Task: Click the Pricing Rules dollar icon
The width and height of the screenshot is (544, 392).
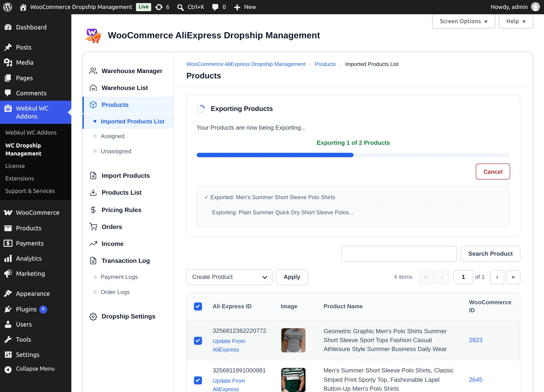Action: [93, 210]
